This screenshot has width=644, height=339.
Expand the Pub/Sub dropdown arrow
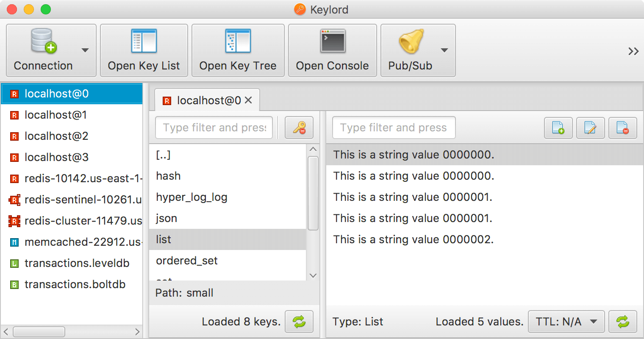coord(444,50)
